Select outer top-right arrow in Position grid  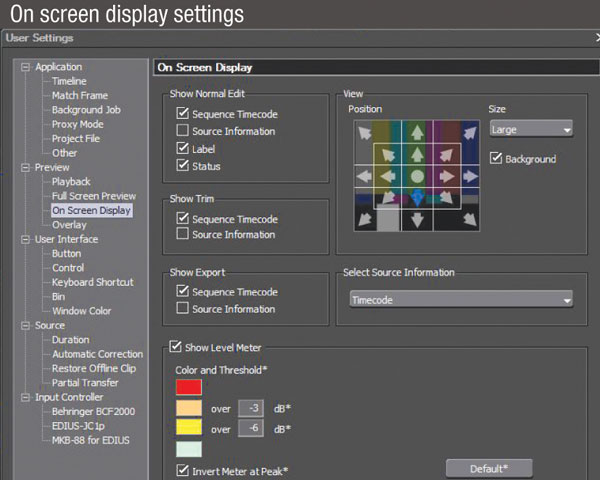(470, 133)
